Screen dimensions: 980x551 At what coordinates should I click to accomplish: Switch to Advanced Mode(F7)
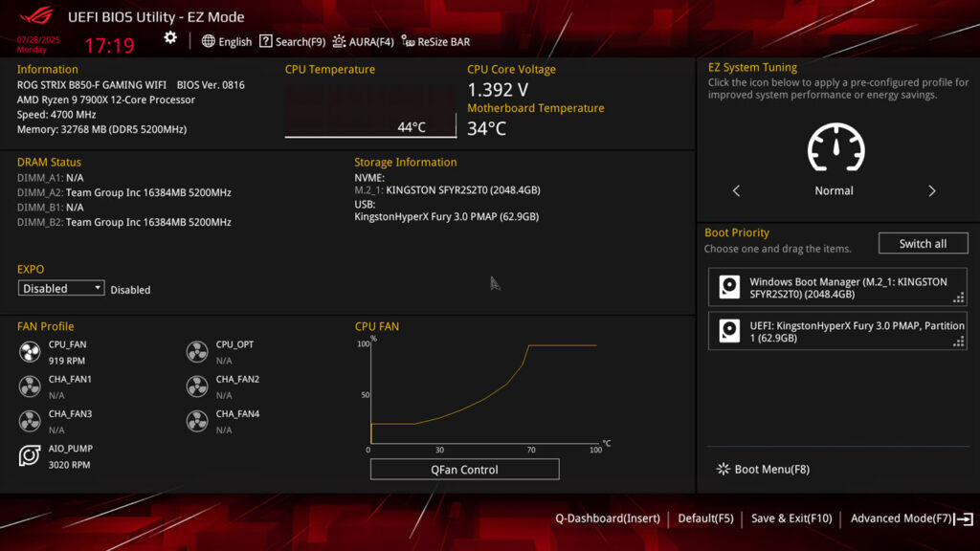tap(901, 518)
